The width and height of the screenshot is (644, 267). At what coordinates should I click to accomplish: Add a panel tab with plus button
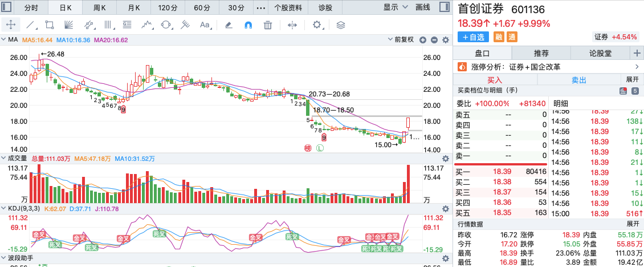click(x=637, y=53)
